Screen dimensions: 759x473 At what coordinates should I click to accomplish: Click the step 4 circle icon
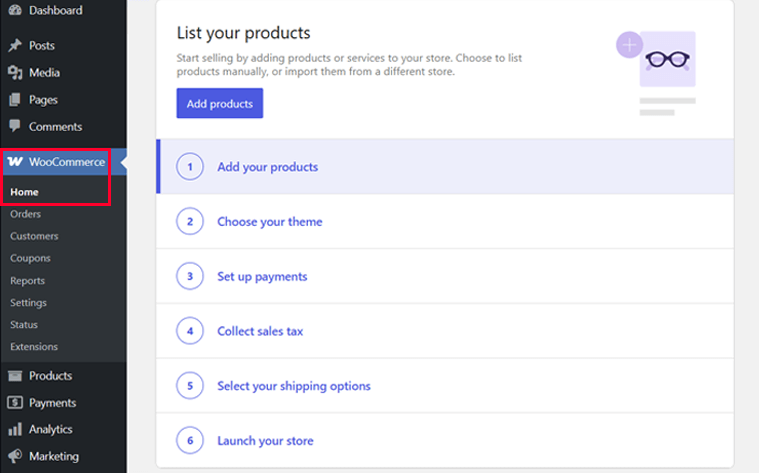point(190,331)
